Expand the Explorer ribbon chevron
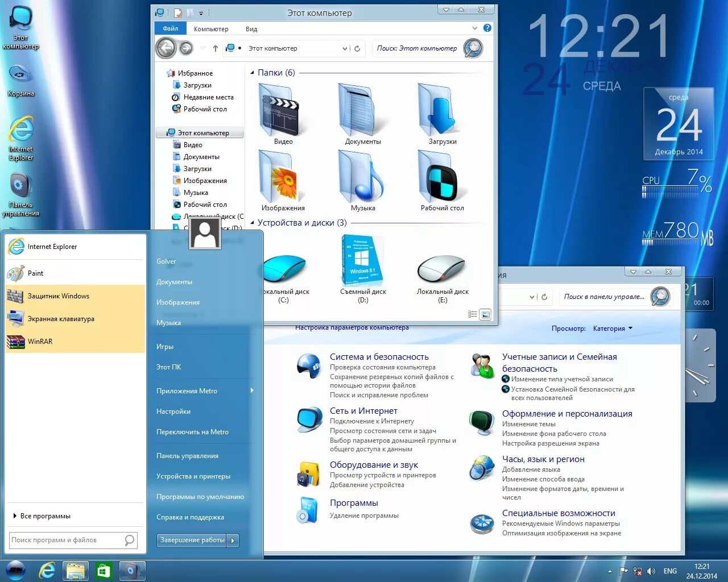Screen dimensions: 728x582 tap(475, 28)
